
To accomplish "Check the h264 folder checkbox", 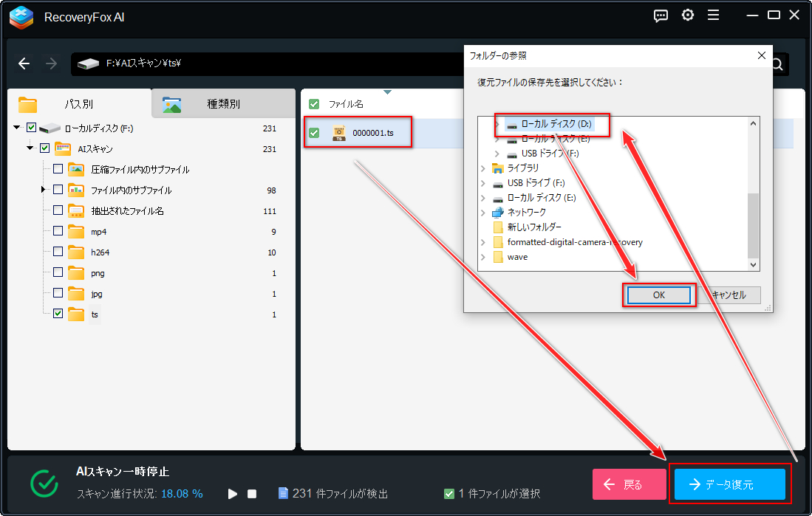I will click(x=58, y=252).
